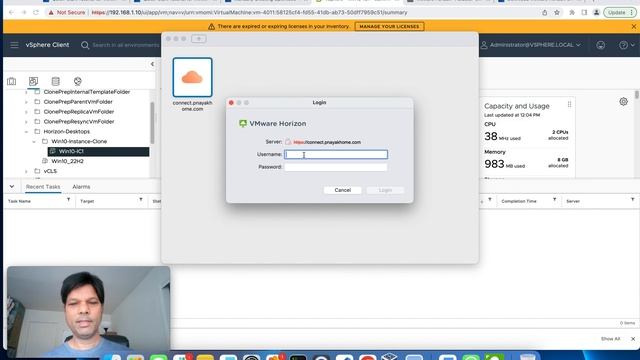Click the server certificate lock icon in Login dialog

[288, 142]
